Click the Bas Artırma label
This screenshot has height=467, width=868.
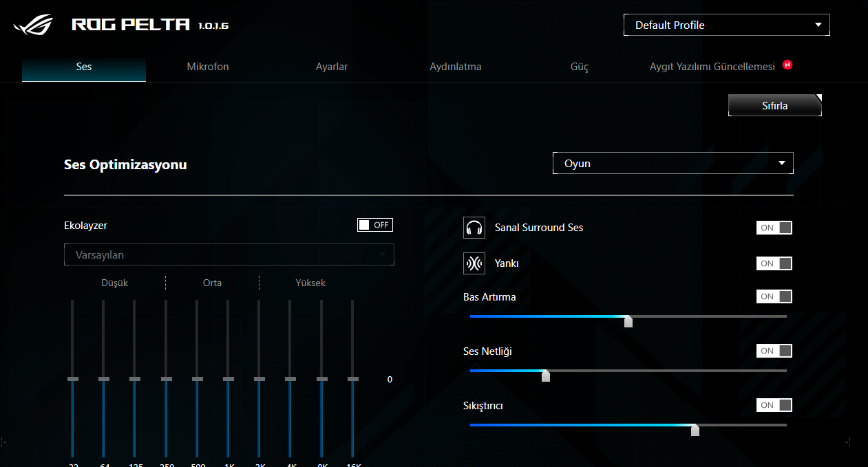[489, 297]
